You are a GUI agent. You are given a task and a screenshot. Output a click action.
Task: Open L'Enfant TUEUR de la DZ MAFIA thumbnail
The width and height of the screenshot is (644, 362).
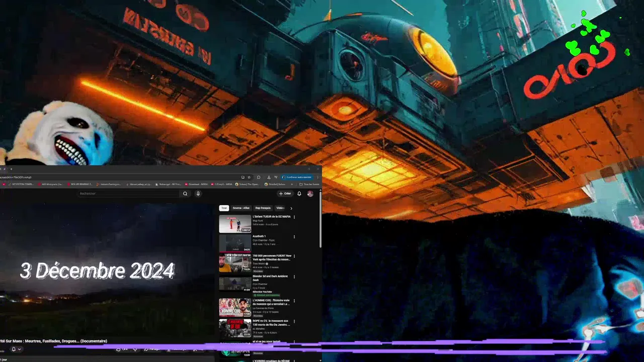point(235,224)
